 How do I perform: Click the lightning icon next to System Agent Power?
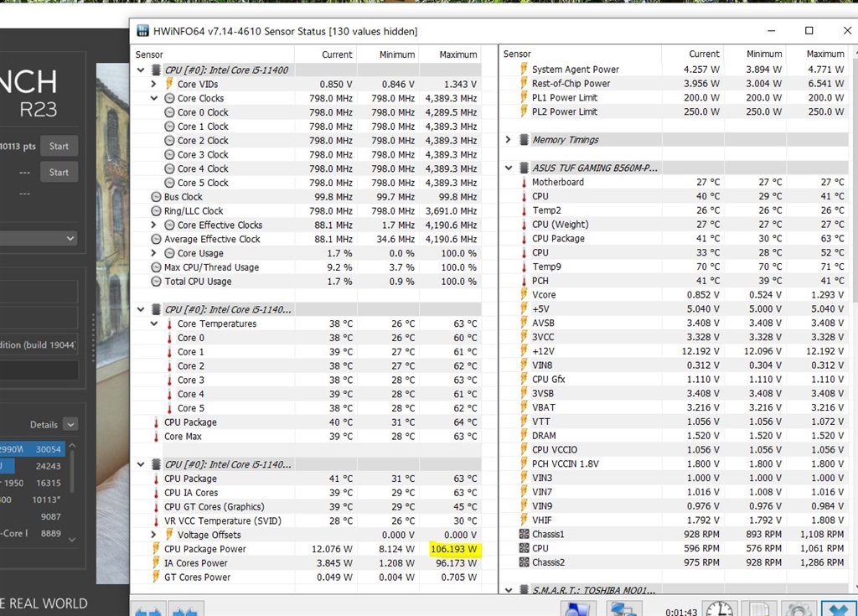pos(524,69)
